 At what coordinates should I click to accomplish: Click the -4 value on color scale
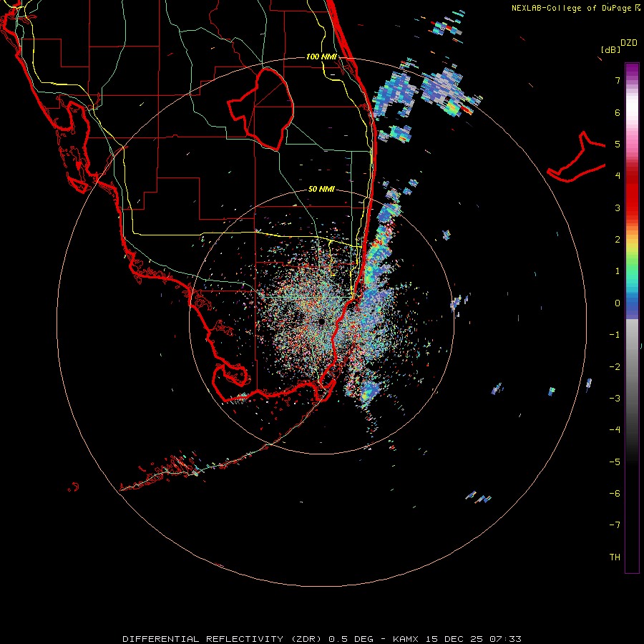(x=615, y=429)
